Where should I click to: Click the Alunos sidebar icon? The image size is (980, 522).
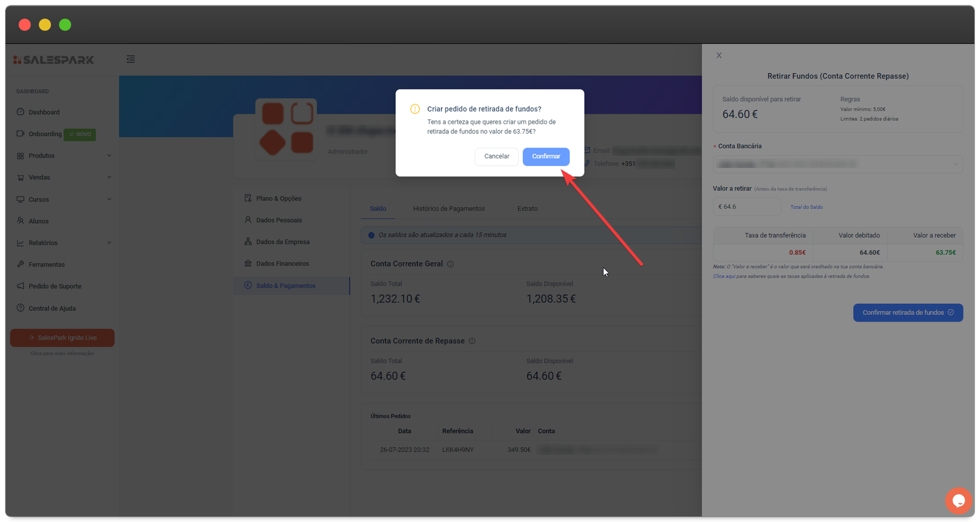pos(20,221)
